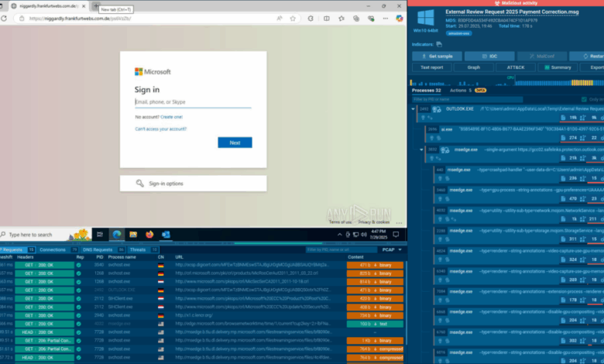
Task: Open Can't access your account link
Action: click(160, 129)
